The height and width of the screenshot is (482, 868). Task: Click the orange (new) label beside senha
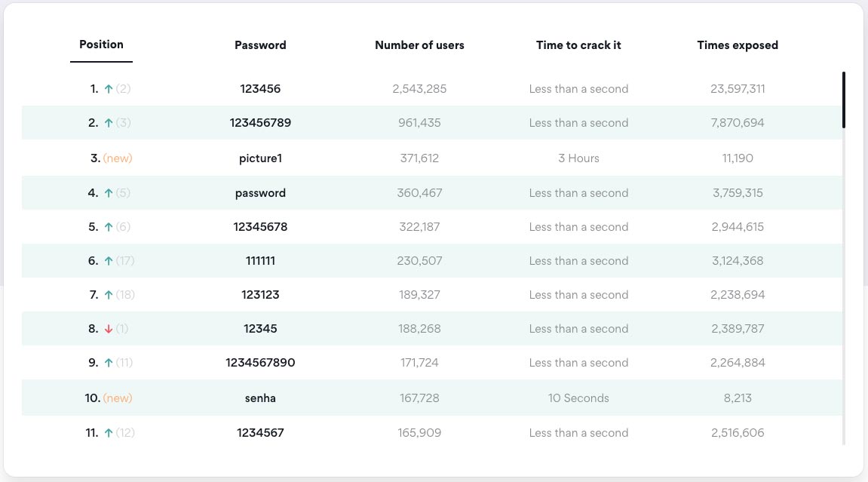click(118, 398)
